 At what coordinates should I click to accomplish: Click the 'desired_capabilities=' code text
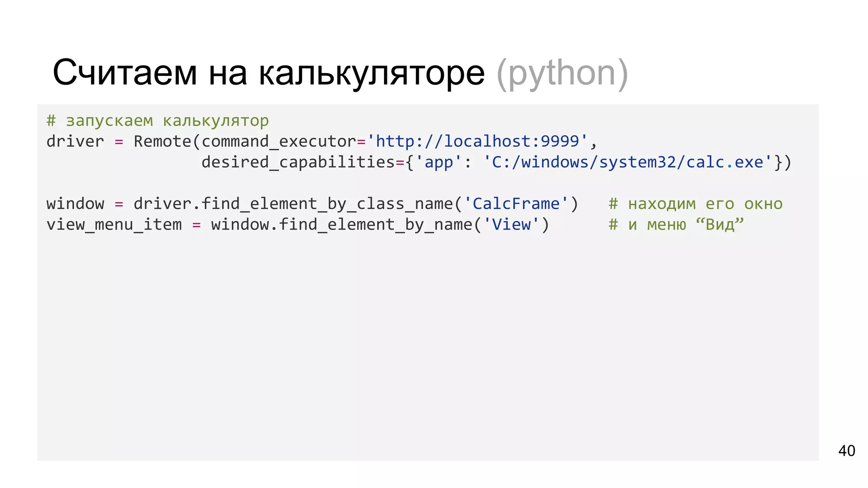pyautogui.click(x=303, y=162)
